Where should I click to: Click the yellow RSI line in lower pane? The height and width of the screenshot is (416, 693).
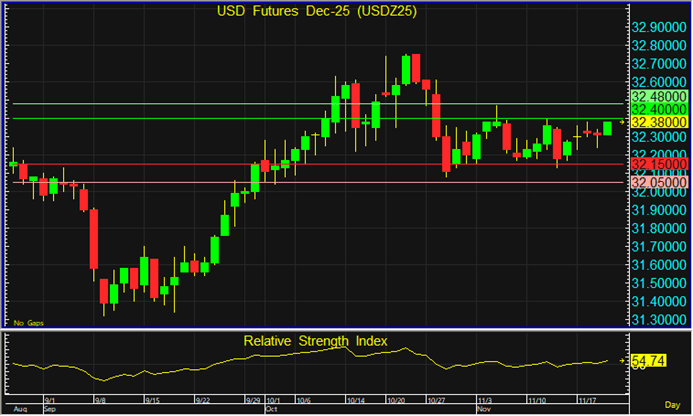[300, 357]
